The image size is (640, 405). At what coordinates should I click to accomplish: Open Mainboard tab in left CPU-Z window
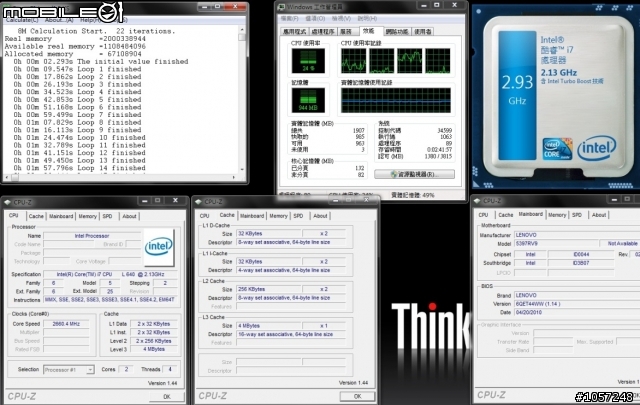point(61,216)
